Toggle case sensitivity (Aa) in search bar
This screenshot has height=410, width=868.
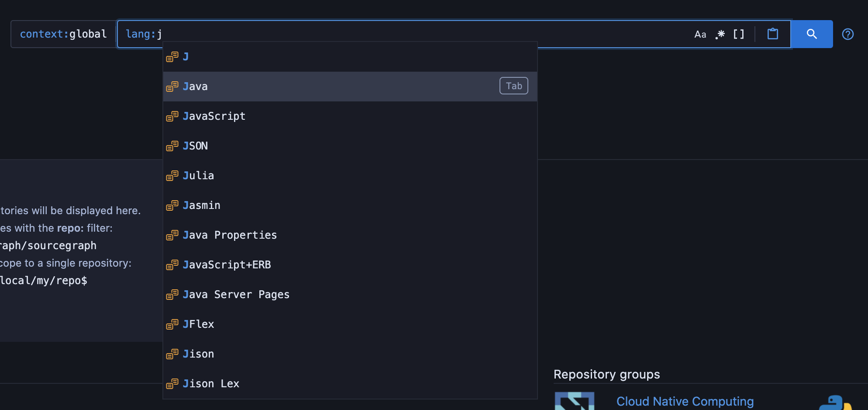coord(700,34)
